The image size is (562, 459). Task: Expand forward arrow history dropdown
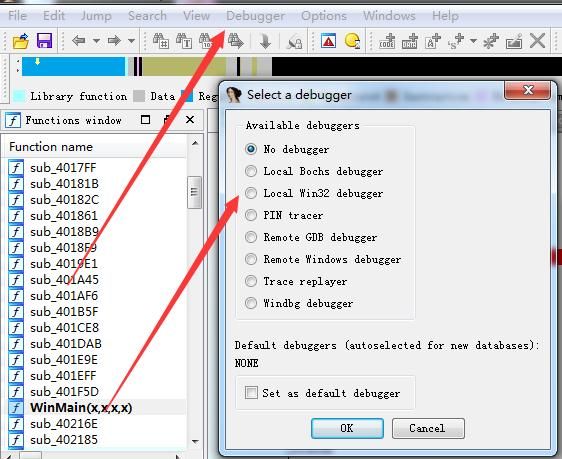click(x=132, y=41)
